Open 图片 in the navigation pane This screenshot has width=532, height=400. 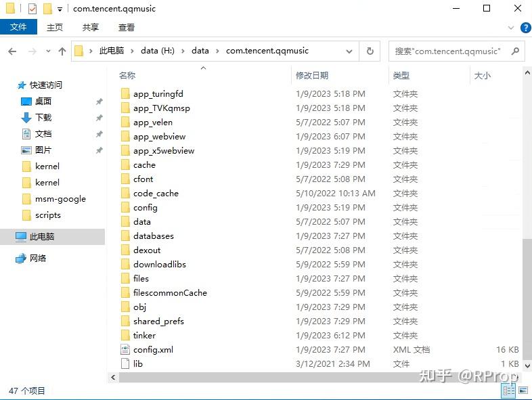click(43, 150)
